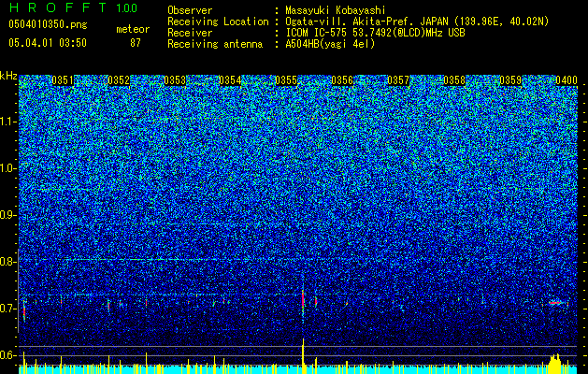The width and height of the screenshot is (588, 374).
Task: Click the 0352 time marker
Action: (119, 80)
